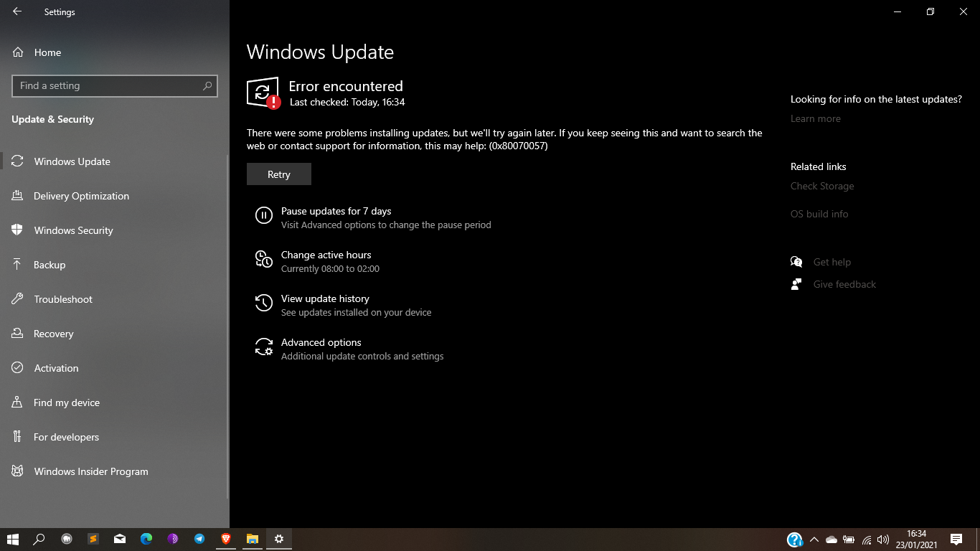The image size is (980, 551).
Task: Open the Check Storage link
Action: pos(822,186)
